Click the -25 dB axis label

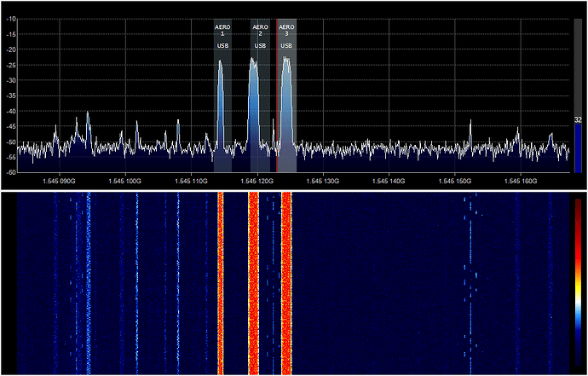[10, 65]
